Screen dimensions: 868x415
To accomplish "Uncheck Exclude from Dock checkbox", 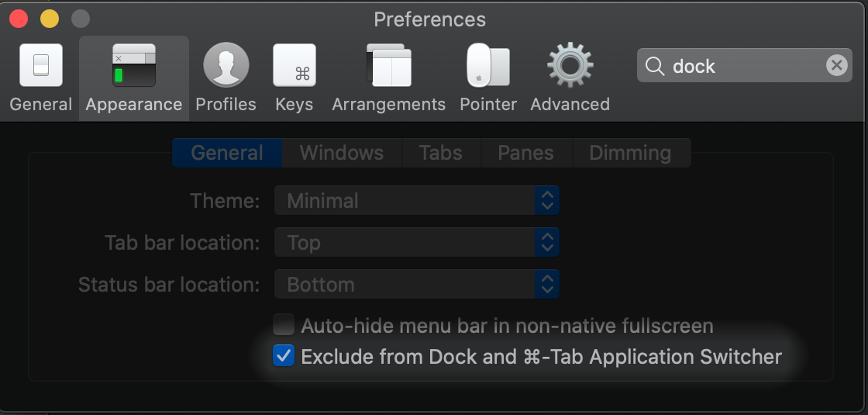I will coord(284,357).
